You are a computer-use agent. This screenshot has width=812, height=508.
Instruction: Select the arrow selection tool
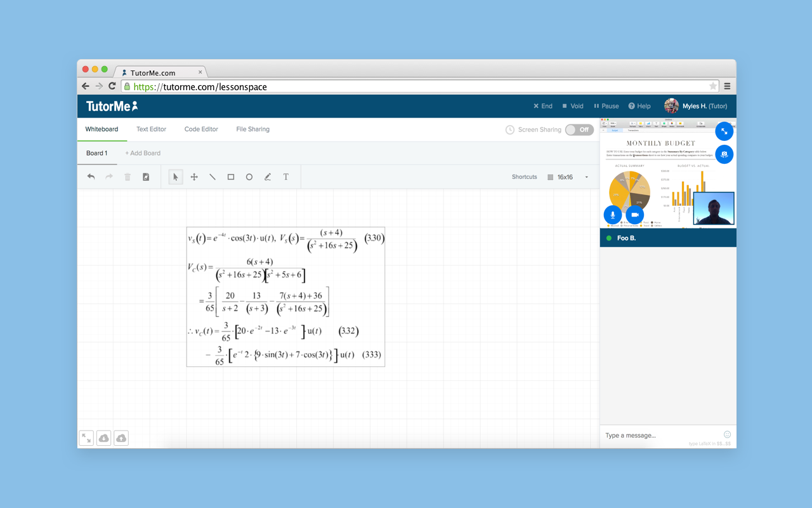click(175, 177)
